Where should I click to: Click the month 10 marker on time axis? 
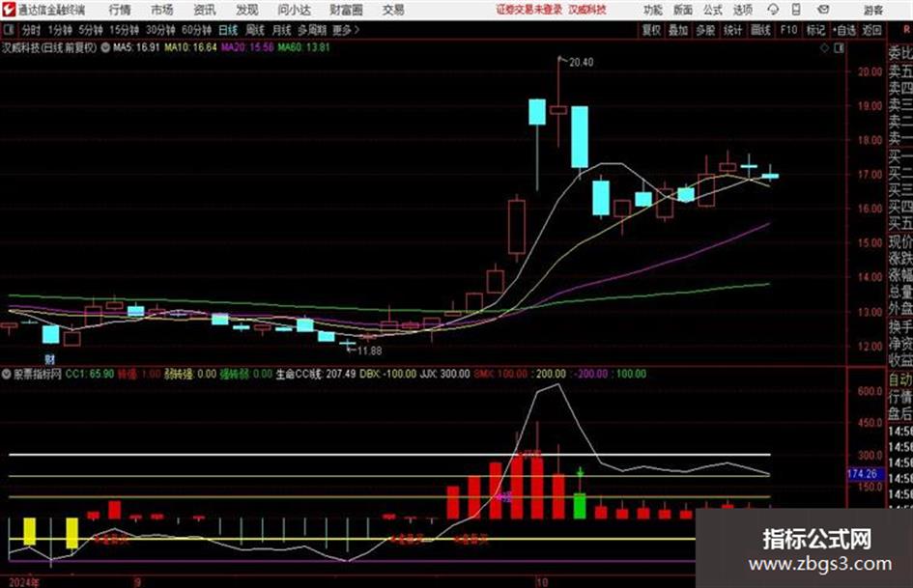tap(542, 582)
